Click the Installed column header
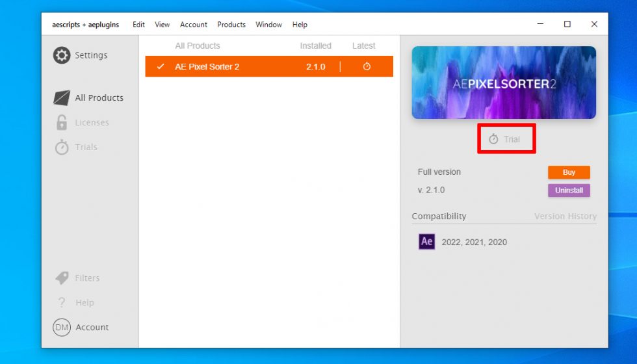The width and height of the screenshot is (637, 364). point(316,46)
